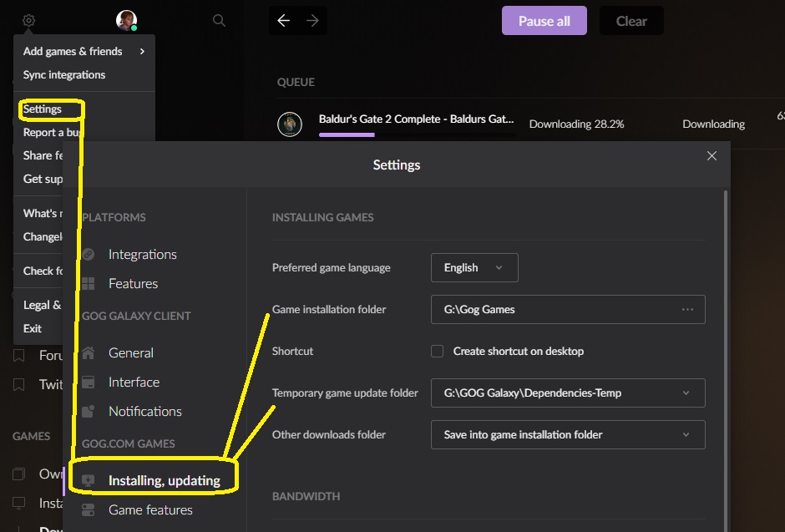
Task: Open the Features settings tab
Action: [x=133, y=284]
